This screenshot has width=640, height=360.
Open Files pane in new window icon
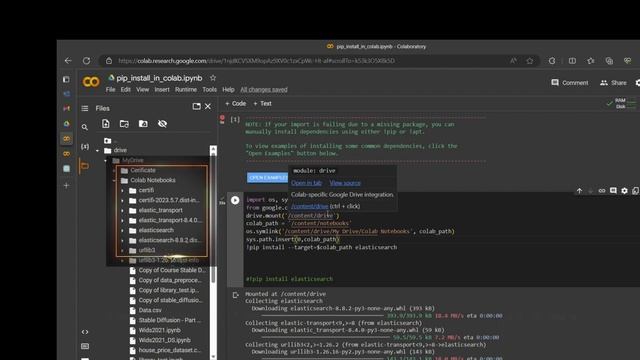[196, 107]
